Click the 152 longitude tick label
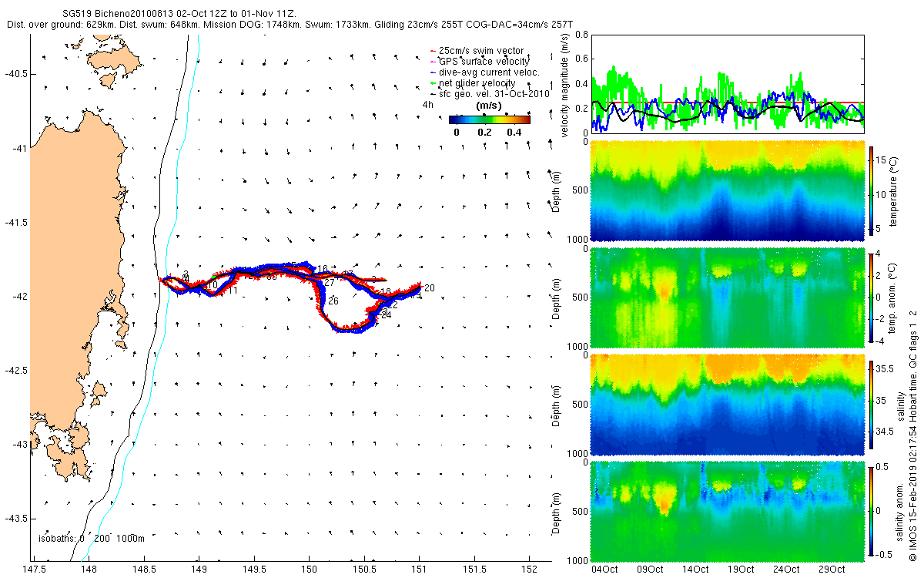The width and height of the screenshot is (924, 578). [x=530, y=570]
